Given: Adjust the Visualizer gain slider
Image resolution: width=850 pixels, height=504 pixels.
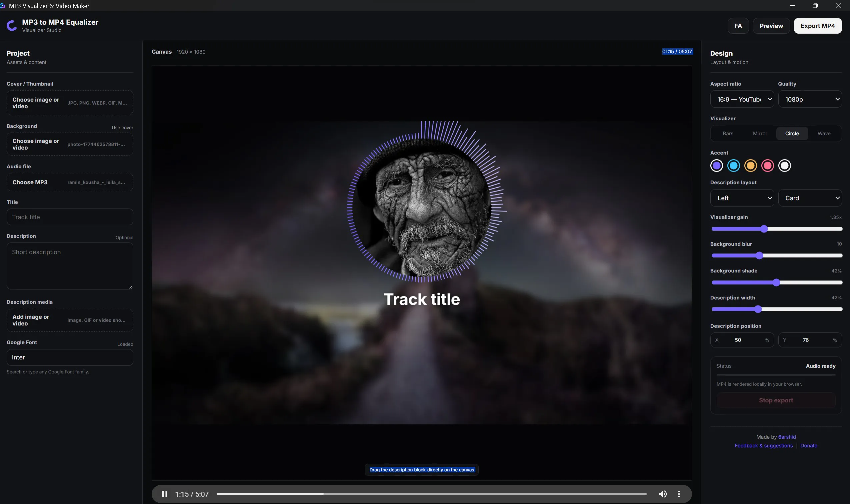Looking at the screenshot, I should point(777,229).
